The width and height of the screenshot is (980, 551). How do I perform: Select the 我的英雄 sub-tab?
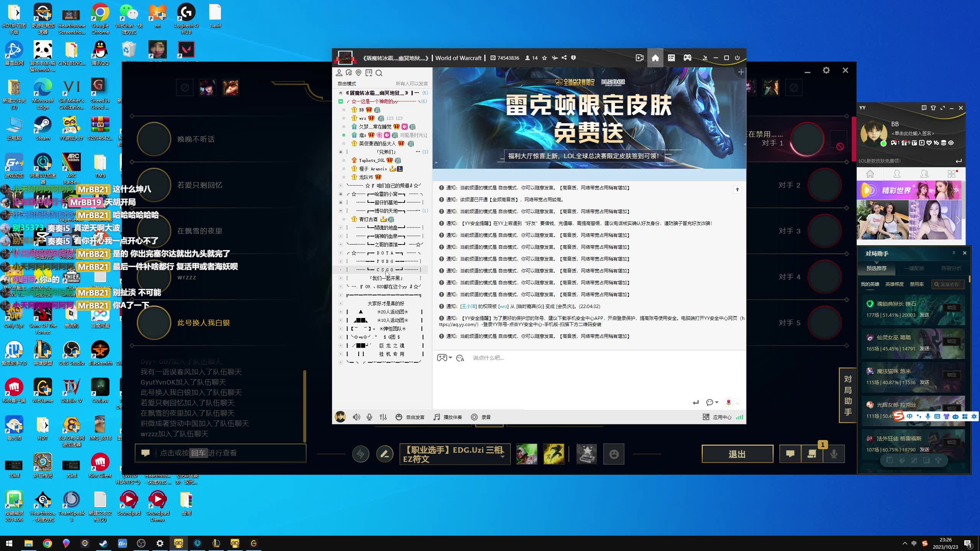click(x=870, y=284)
